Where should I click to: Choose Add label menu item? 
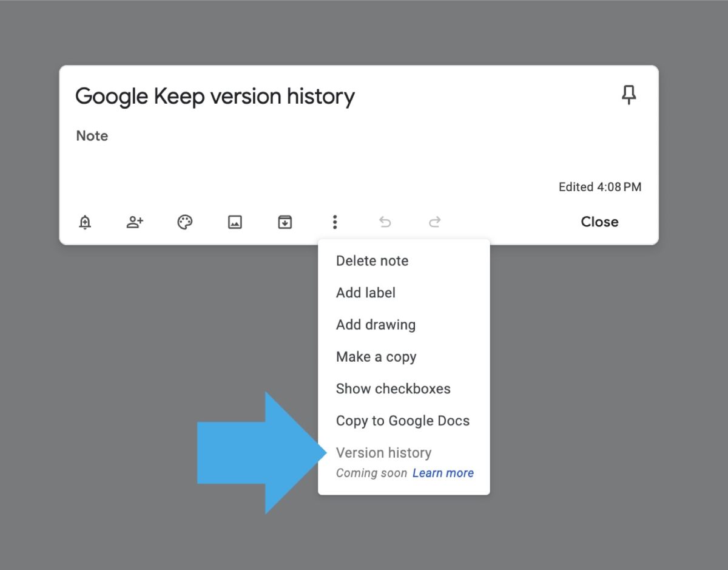click(365, 293)
